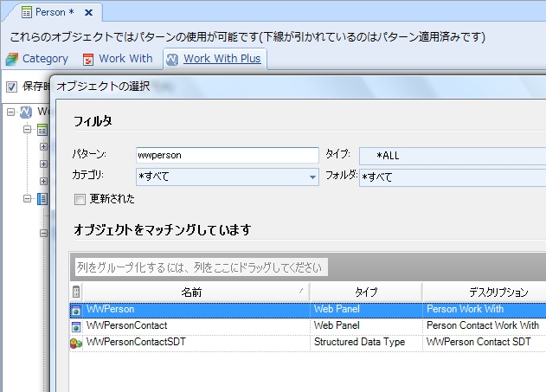546x392 pixels.
Task: Click the Category pattern icon
Action: (12, 59)
